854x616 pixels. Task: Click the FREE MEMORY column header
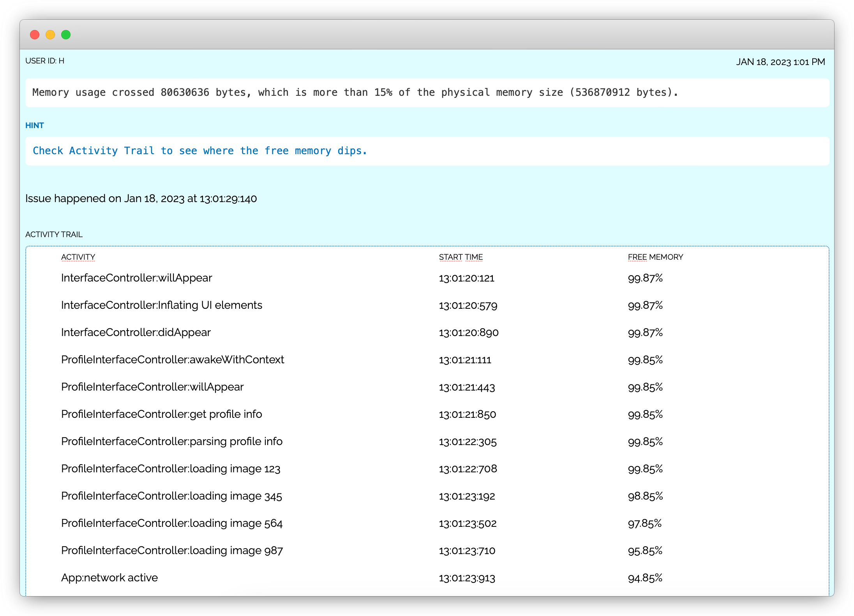[x=655, y=257]
